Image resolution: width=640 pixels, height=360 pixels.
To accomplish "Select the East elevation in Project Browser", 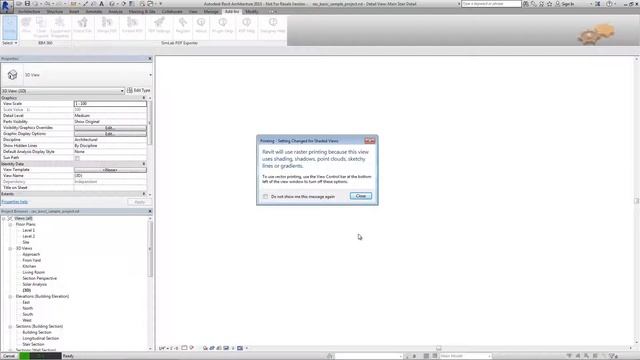I will coord(26,302).
